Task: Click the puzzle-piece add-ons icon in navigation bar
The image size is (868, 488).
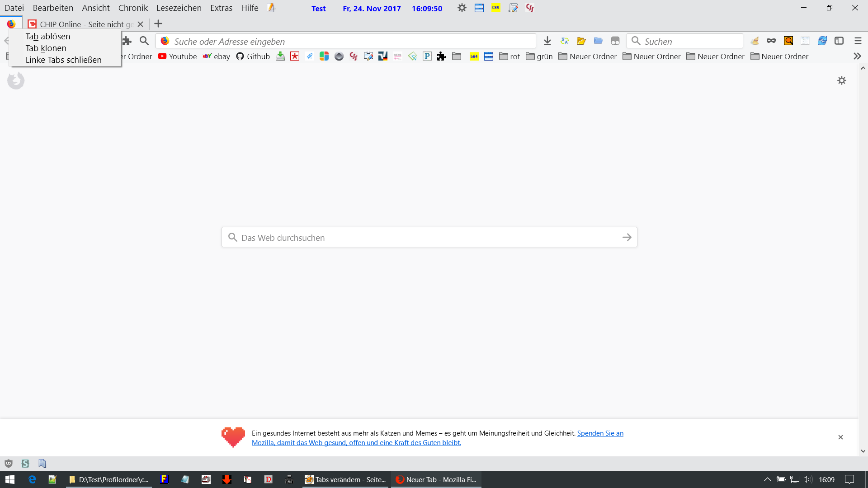Action: tap(127, 41)
